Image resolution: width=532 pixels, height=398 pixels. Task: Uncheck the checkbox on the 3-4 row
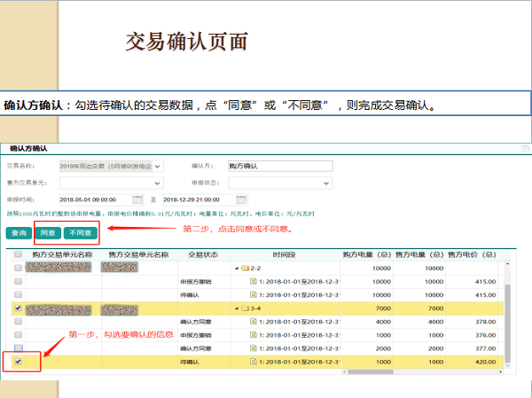(19, 309)
